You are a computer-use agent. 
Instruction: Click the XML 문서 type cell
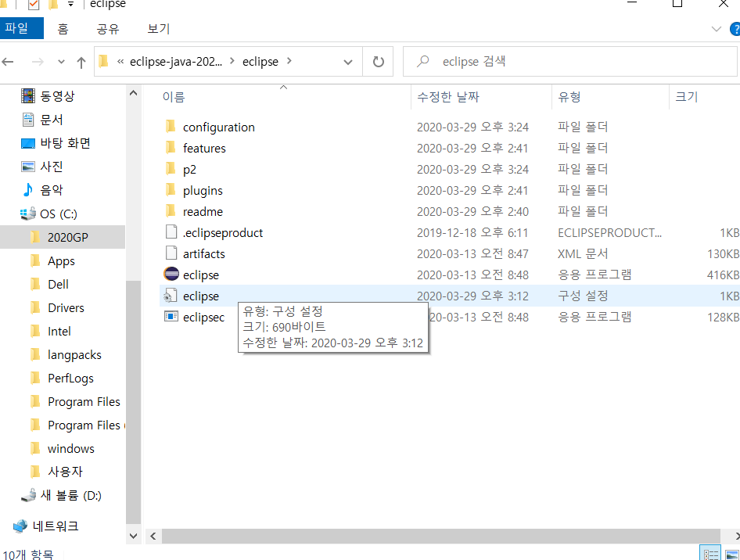pyautogui.click(x=583, y=254)
